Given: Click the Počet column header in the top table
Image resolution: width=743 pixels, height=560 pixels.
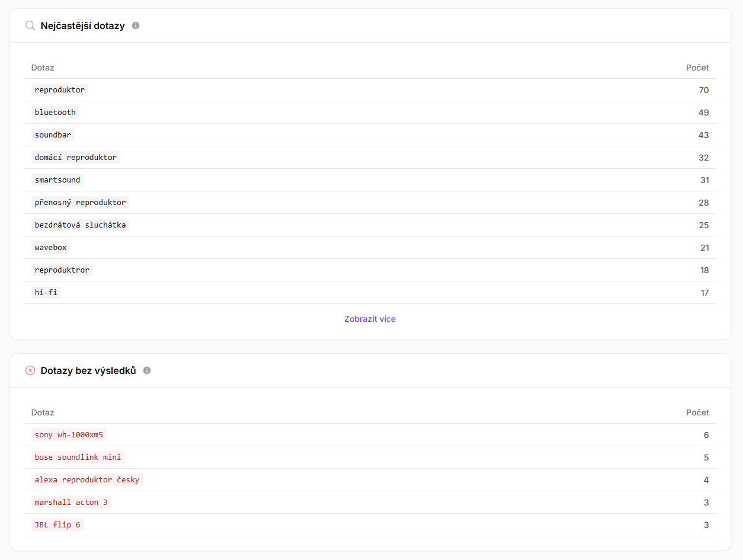Looking at the screenshot, I should click(x=697, y=68).
